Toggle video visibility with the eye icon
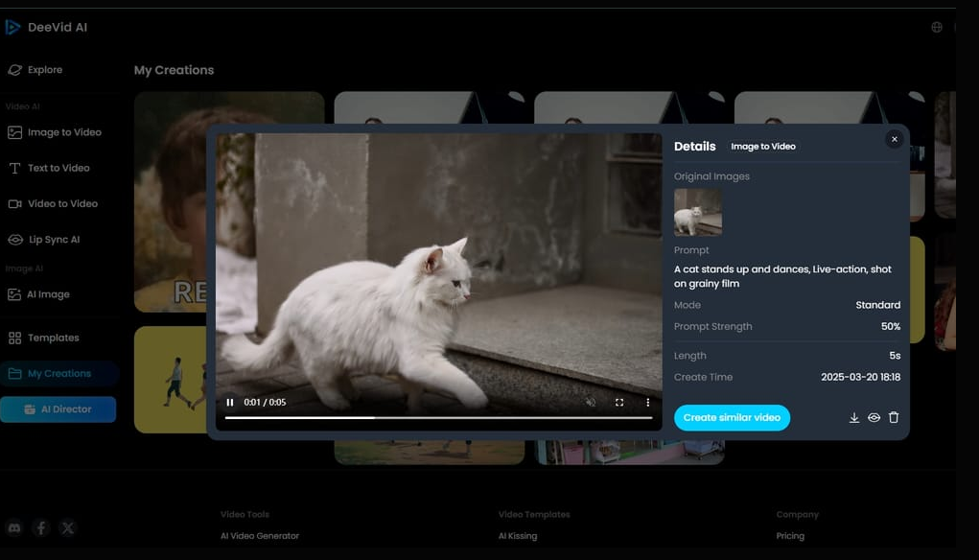 [x=874, y=417]
